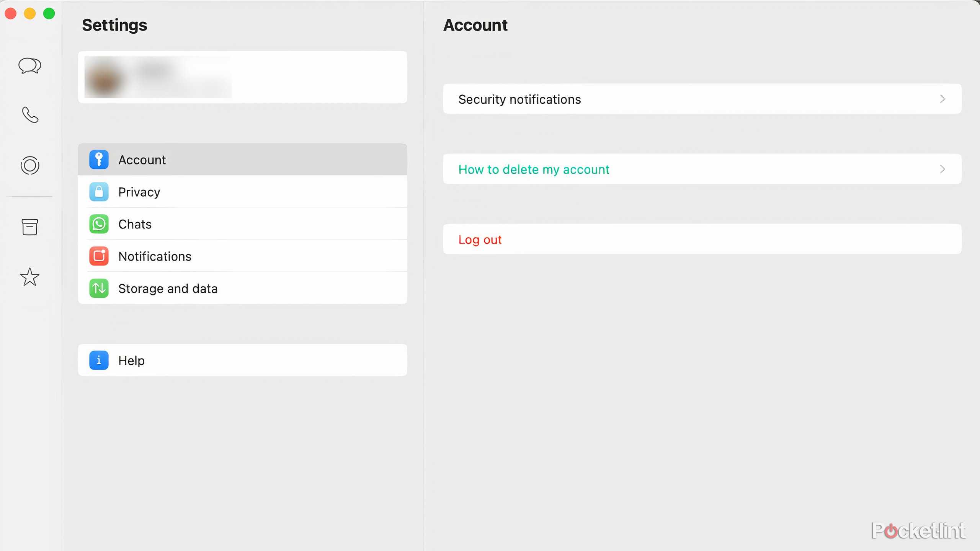Viewport: 980px width, 551px height.
Task: Open Starred messages star icon
Action: (30, 277)
